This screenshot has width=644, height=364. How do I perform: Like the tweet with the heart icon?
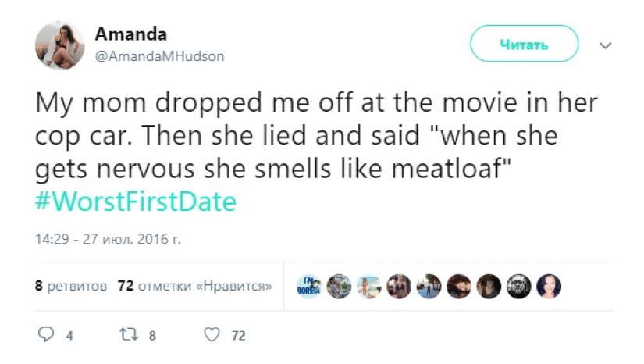coord(212,335)
